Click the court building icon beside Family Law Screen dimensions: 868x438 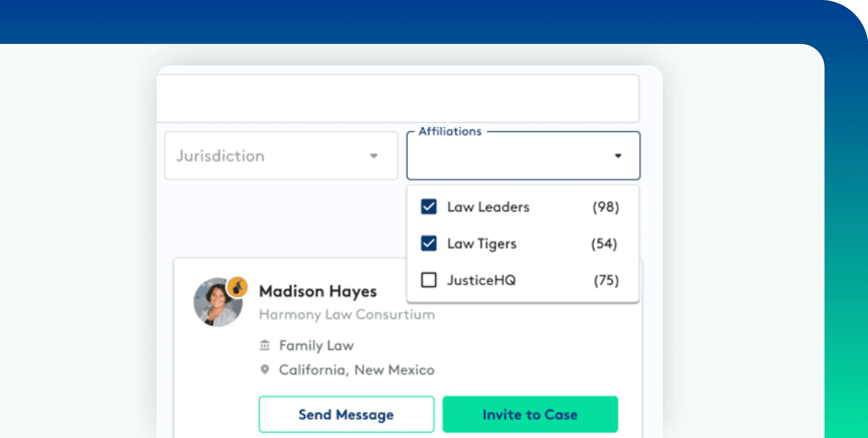pos(264,345)
